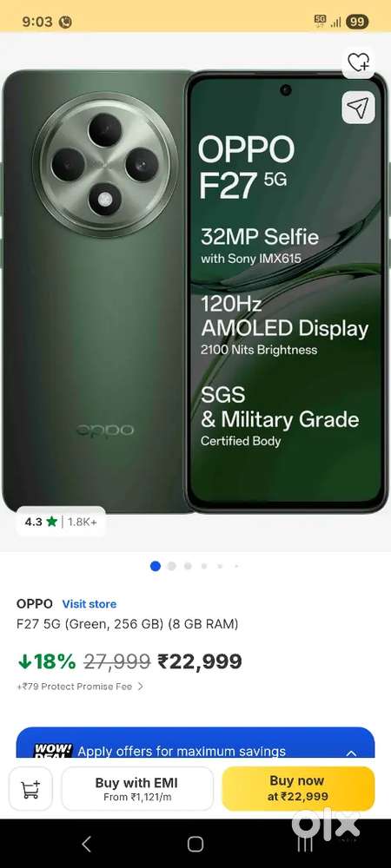
Task: Buy now at ₹22,999
Action: (298, 789)
